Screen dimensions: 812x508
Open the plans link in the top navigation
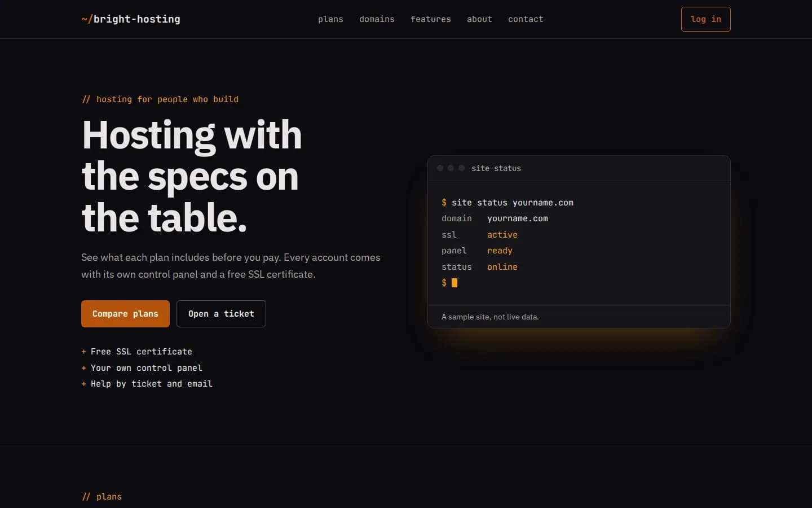point(330,19)
